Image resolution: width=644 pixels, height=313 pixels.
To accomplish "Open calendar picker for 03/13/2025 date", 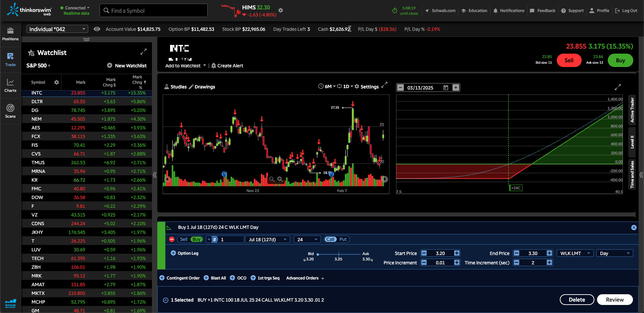I will (x=446, y=88).
